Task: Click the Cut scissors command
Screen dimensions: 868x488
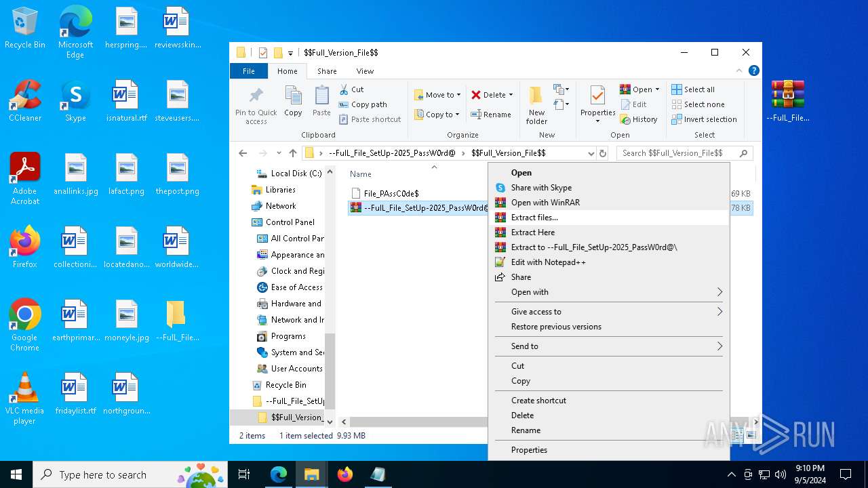Action: (351, 89)
